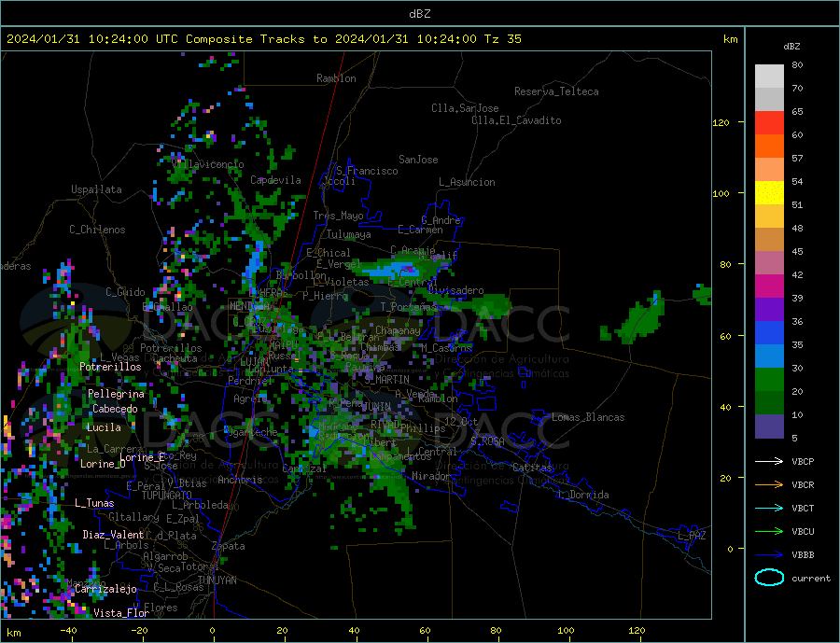The width and height of the screenshot is (840, 643).
Task: Click the orange VBCR arrow legend icon
Action: point(769,485)
